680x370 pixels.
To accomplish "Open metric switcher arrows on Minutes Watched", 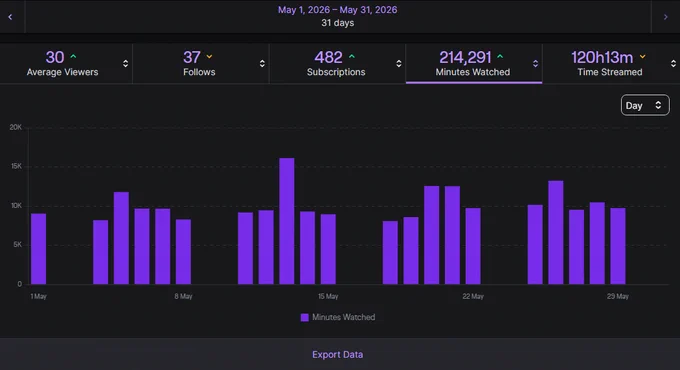I will pyautogui.click(x=535, y=64).
